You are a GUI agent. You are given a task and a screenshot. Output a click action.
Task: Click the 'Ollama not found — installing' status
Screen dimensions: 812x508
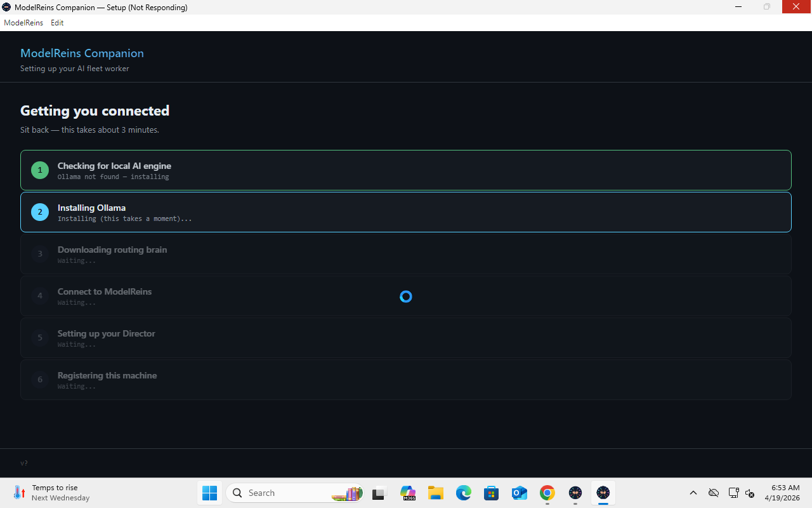coord(113,177)
